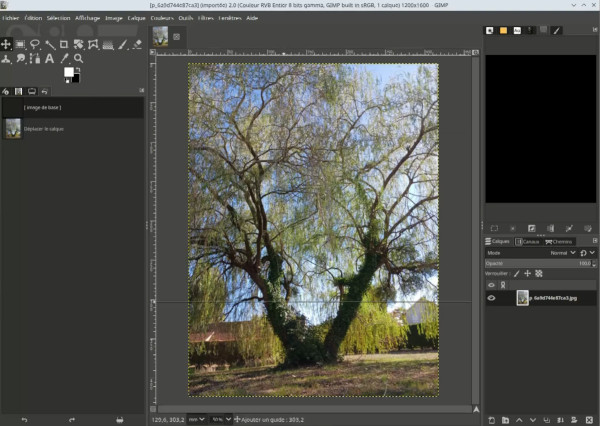Open the unit mm dropdown in status bar

click(x=197, y=420)
